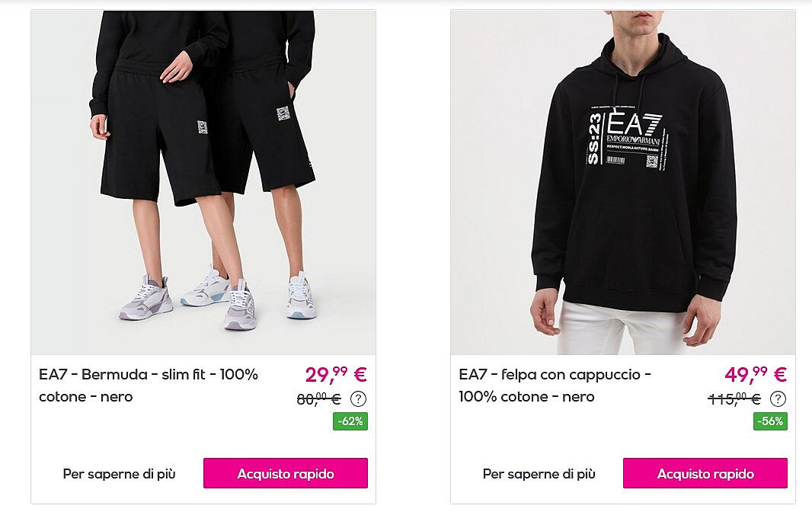Click the green -56% discount badge

(771, 421)
